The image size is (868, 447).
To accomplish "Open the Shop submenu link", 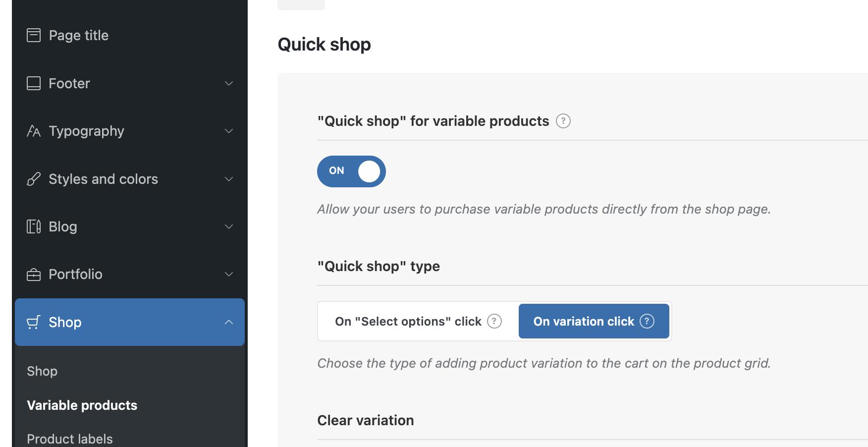I will pos(42,371).
